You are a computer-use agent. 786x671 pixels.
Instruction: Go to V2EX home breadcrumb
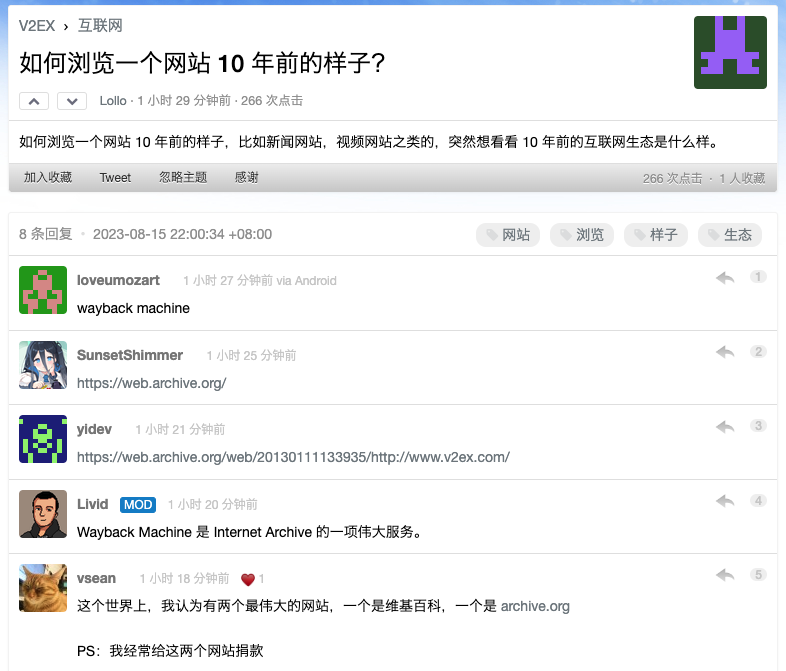pyautogui.click(x=39, y=26)
